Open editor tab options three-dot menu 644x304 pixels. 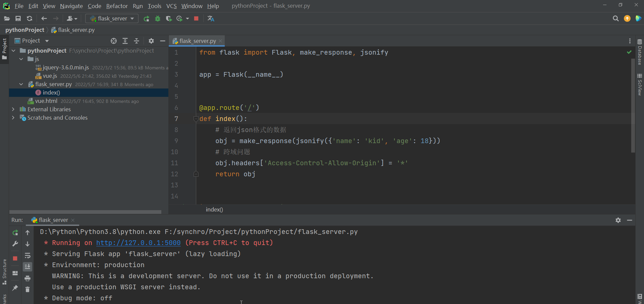point(630,41)
